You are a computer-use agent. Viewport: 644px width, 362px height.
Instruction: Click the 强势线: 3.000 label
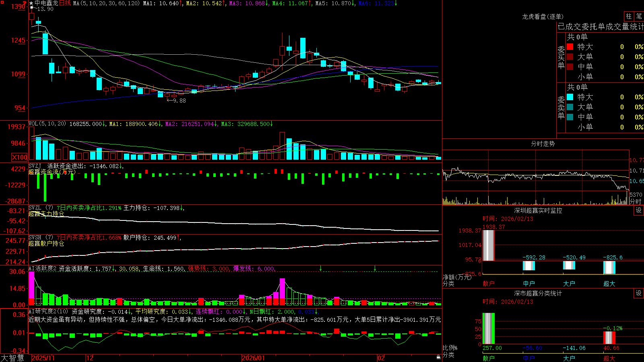click(208, 268)
